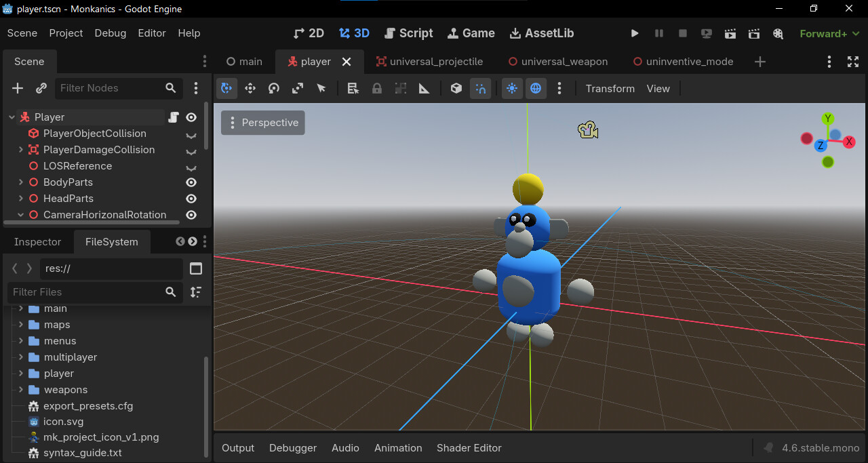
Task: Click the Add Child Node plus icon
Action: (x=18, y=88)
